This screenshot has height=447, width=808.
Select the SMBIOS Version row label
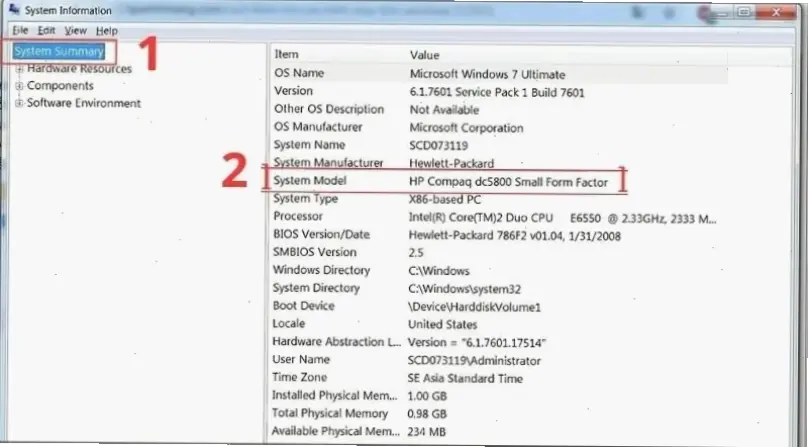[314, 252]
